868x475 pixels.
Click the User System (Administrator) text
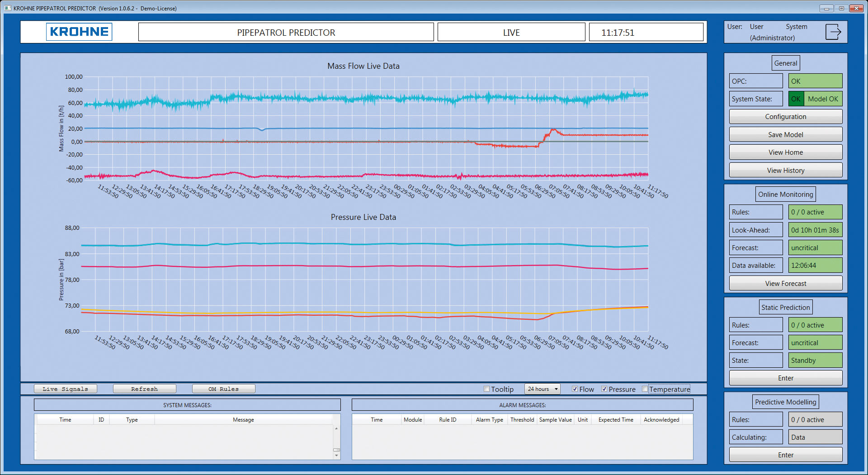(x=778, y=32)
